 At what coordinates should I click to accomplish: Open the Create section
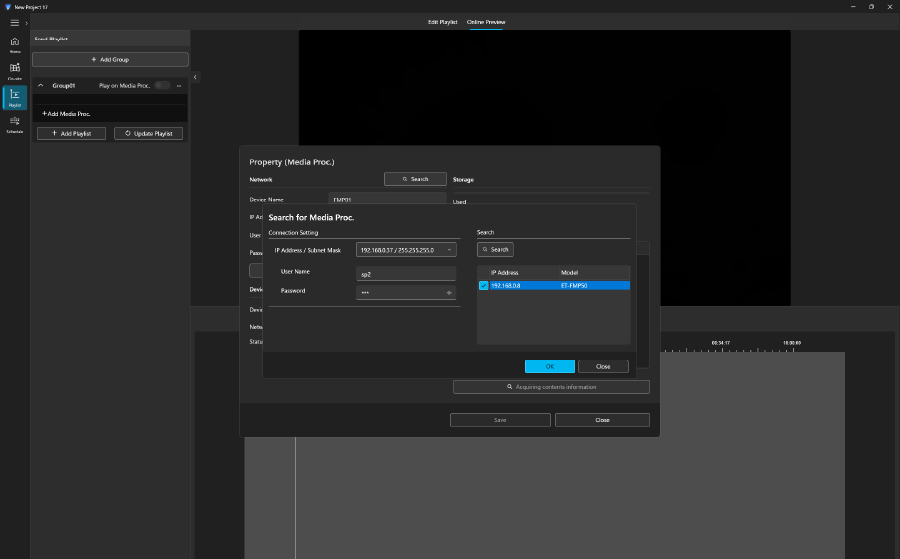coord(14,70)
